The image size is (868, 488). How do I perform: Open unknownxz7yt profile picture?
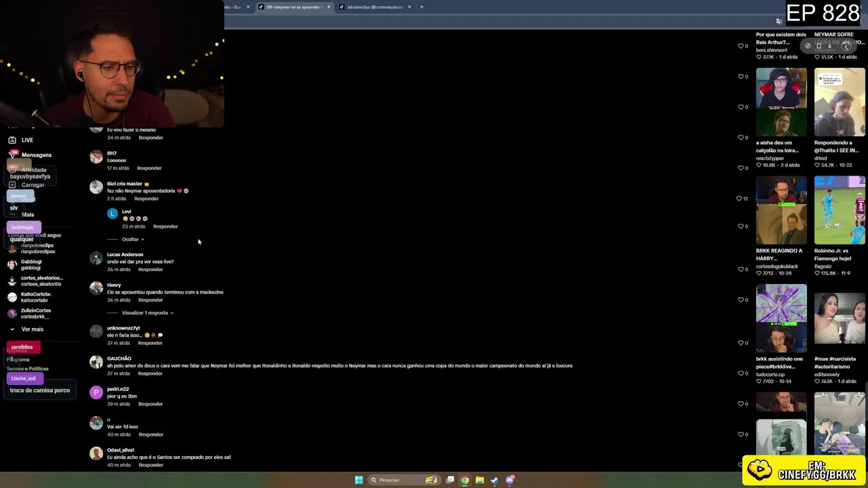[x=96, y=331]
